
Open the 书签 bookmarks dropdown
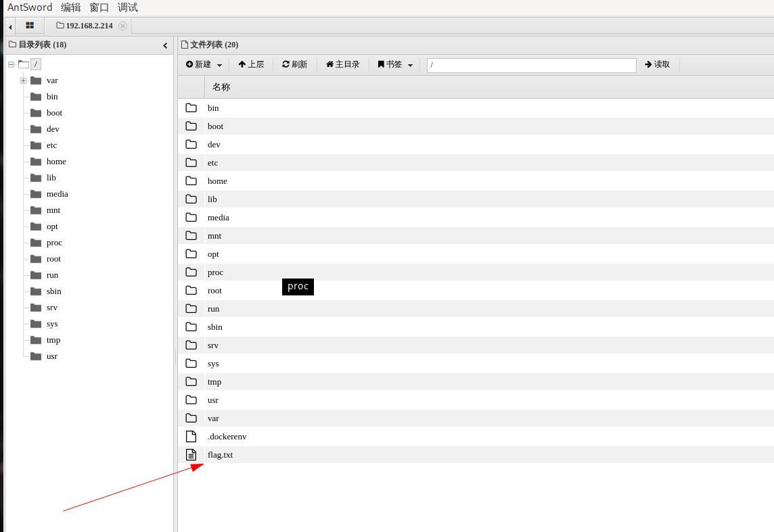(395, 65)
